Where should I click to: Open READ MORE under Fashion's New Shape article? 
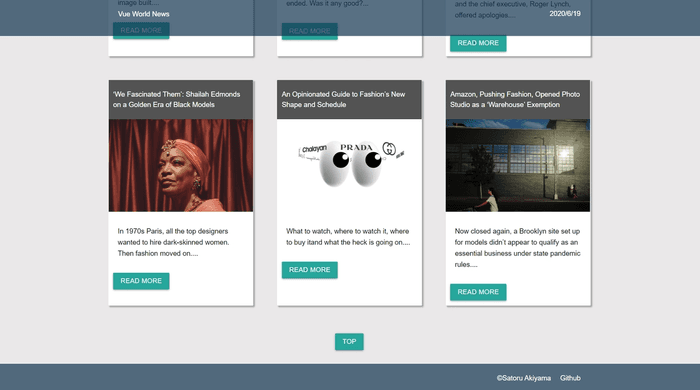[x=309, y=270]
